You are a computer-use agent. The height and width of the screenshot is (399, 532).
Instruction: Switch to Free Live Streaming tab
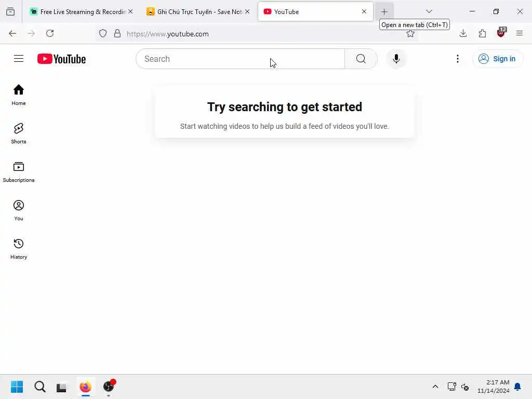coord(81,11)
